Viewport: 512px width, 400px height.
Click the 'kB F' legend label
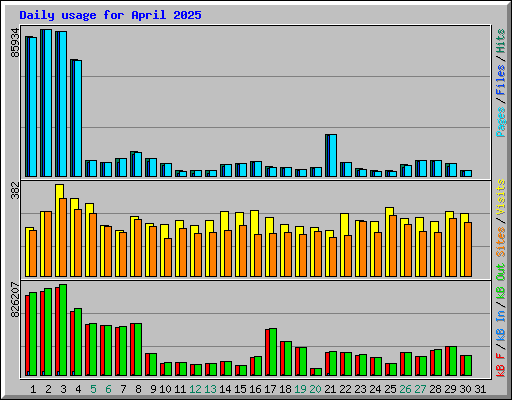coord(500,365)
